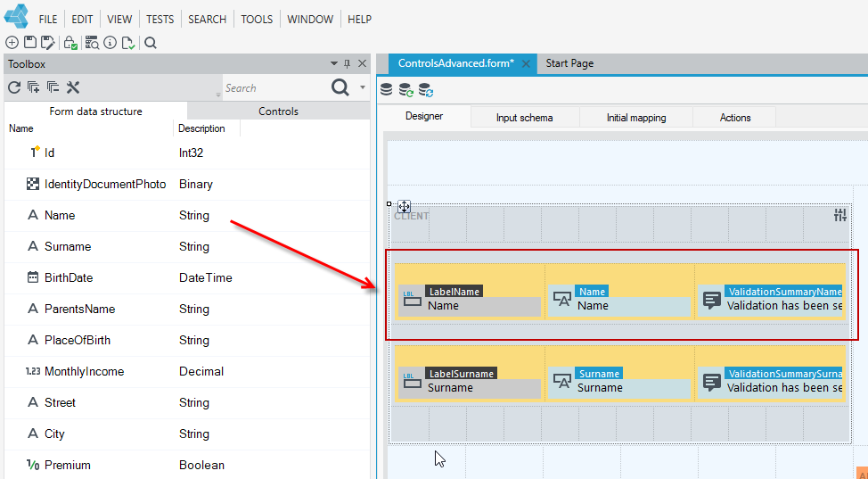This screenshot has width=868, height=479.
Task: Sort by the Description column header
Action: [x=207, y=128]
